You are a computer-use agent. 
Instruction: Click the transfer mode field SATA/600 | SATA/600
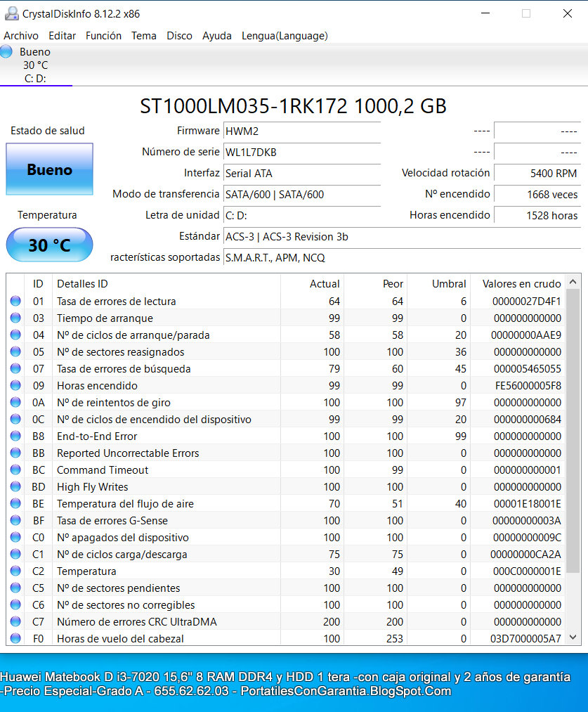coord(301,195)
